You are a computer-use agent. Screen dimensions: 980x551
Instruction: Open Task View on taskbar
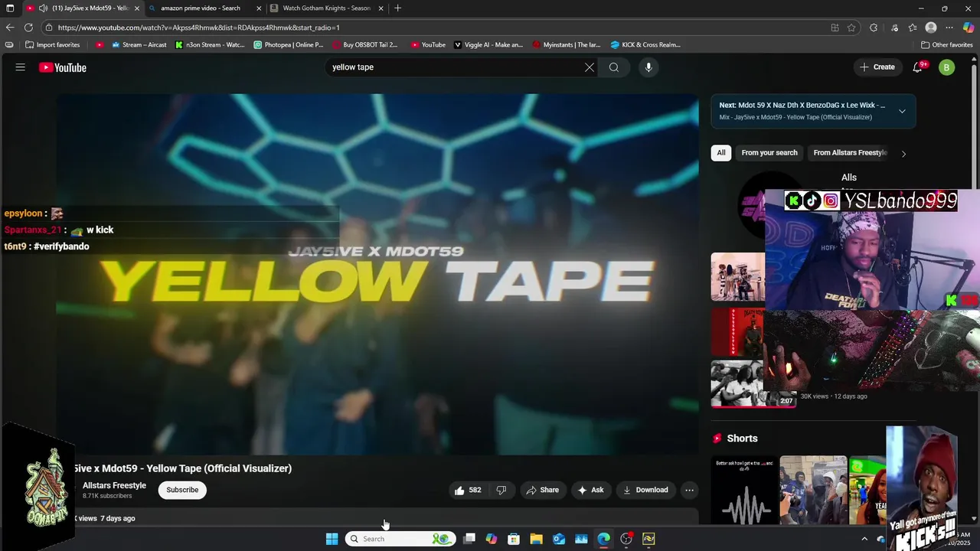click(x=469, y=539)
